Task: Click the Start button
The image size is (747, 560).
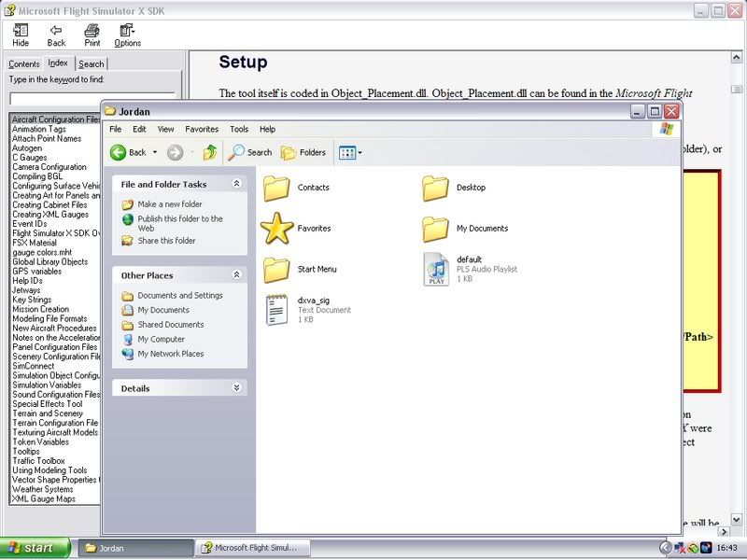Action: click(x=35, y=548)
